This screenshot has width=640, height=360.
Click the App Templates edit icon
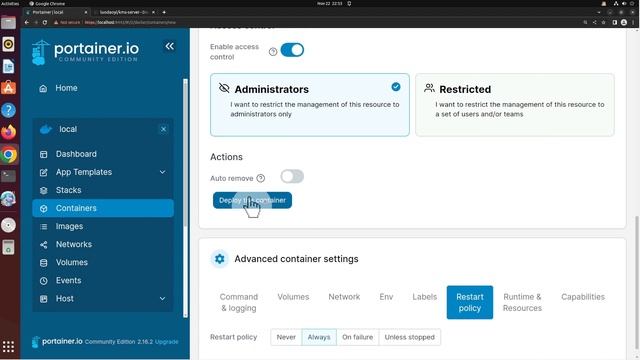[43, 172]
